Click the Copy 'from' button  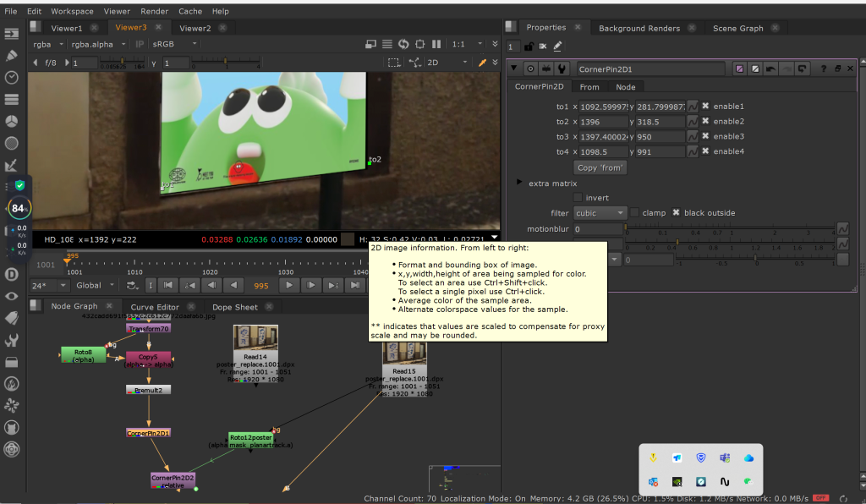coord(600,167)
